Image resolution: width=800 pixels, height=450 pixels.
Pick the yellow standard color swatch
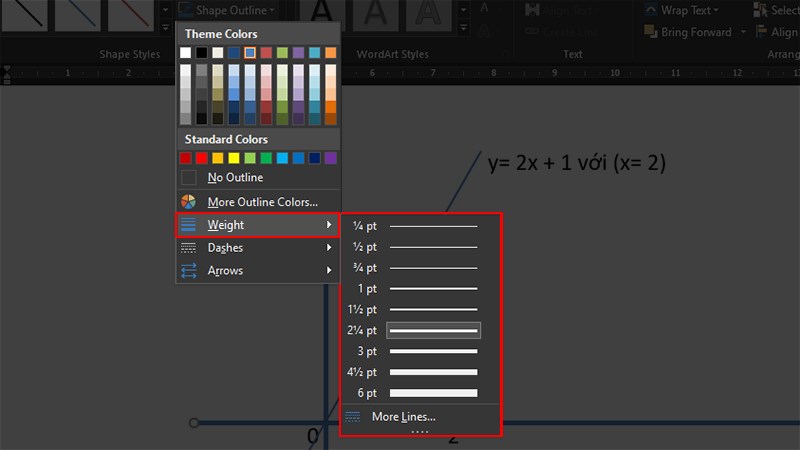coord(234,158)
